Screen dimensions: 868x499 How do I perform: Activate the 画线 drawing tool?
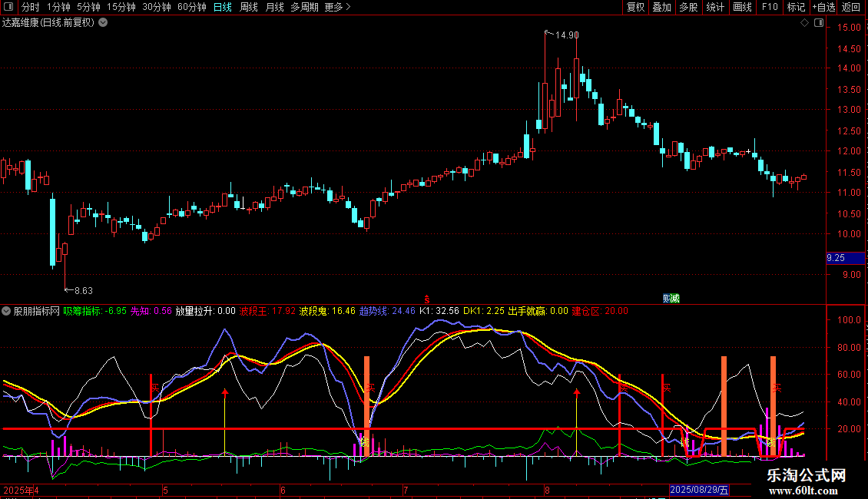coord(742,7)
